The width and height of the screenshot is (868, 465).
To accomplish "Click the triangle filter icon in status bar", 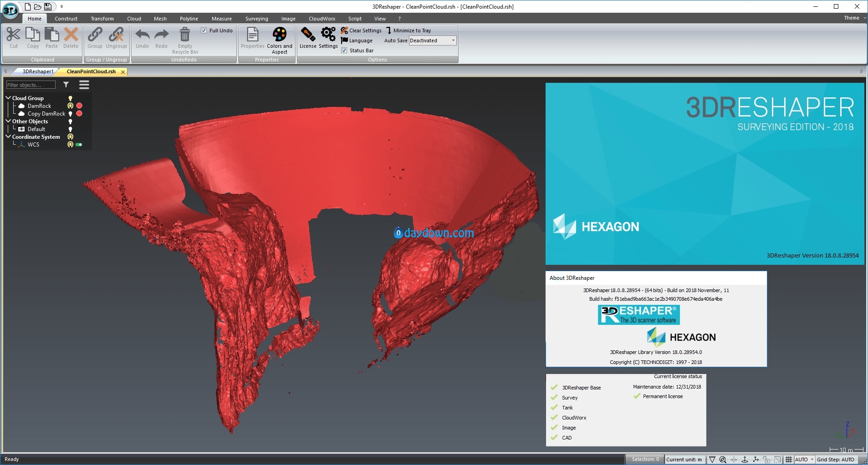I will (x=712, y=460).
